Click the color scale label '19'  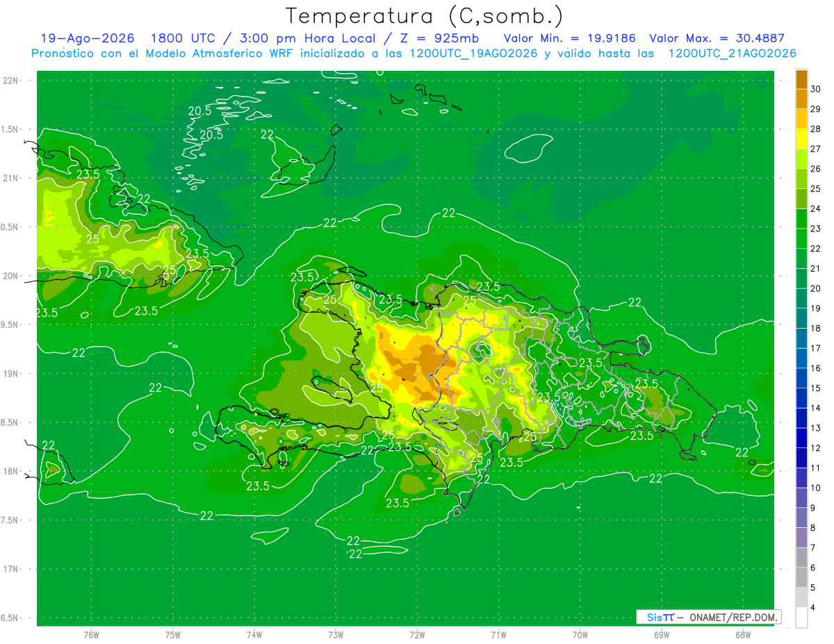click(x=815, y=308)
